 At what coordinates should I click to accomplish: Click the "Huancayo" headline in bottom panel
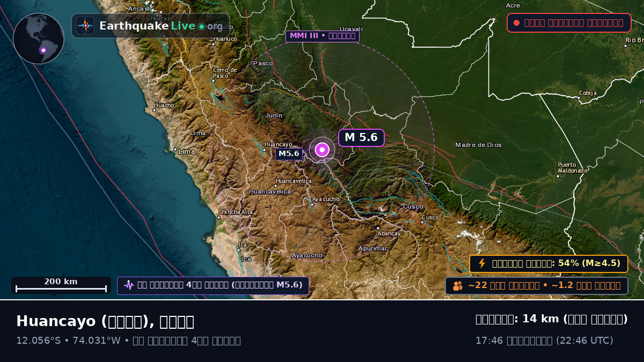[x=56, y=321]
